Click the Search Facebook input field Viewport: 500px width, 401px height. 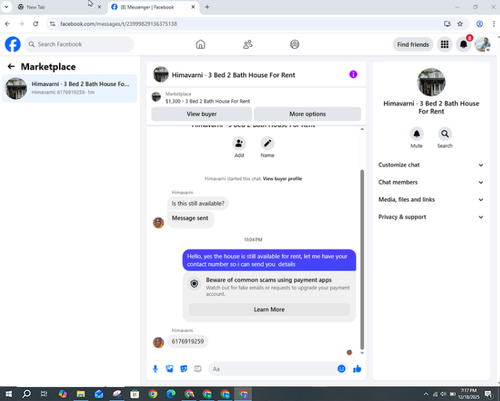pyautogui.click(x=79, y=44)
